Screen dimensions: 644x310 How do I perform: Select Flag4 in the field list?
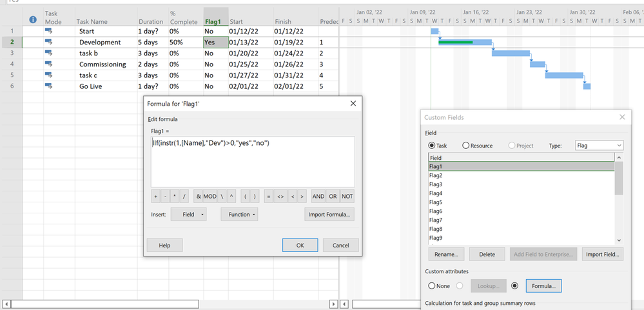pyautogui.click(x=522, y=193)
